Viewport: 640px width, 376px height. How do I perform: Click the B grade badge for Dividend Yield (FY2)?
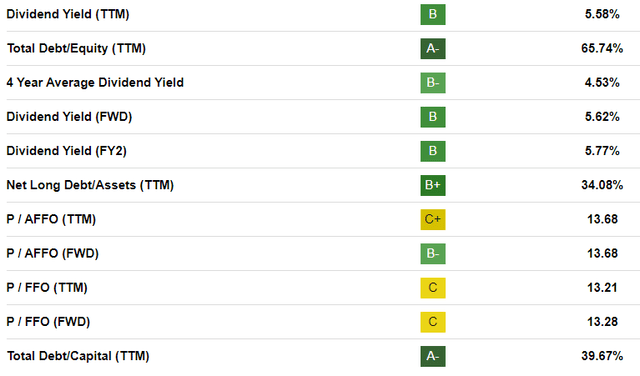pos(433,151)
